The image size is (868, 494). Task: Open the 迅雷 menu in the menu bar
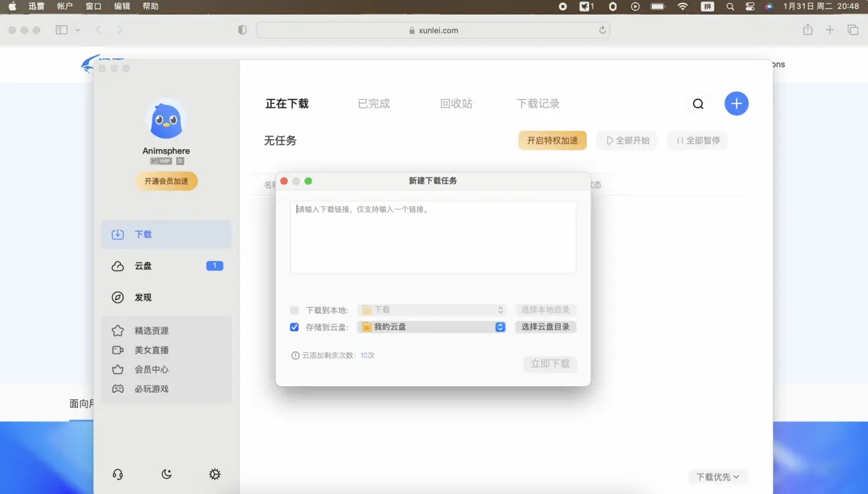pyautogui.click(x=36, y=7)
